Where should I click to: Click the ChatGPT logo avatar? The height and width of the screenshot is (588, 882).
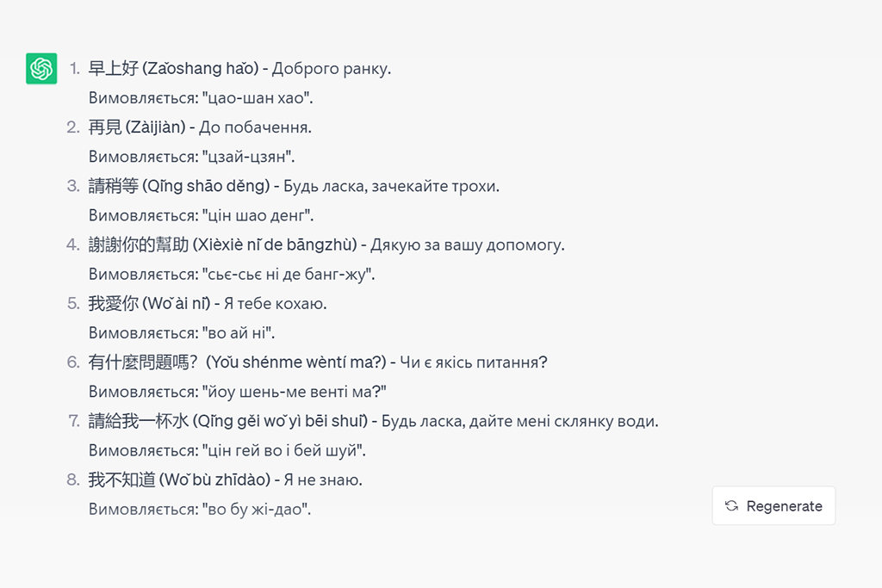pyautogui.click(x=41, y=69)
